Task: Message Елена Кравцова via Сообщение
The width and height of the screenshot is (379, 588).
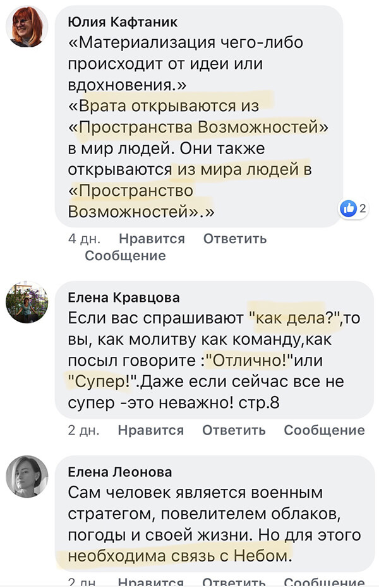Action: coord(324,430)
